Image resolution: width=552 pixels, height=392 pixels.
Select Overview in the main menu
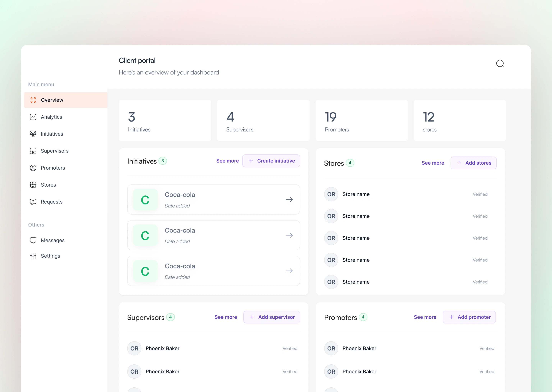[52, 100]
